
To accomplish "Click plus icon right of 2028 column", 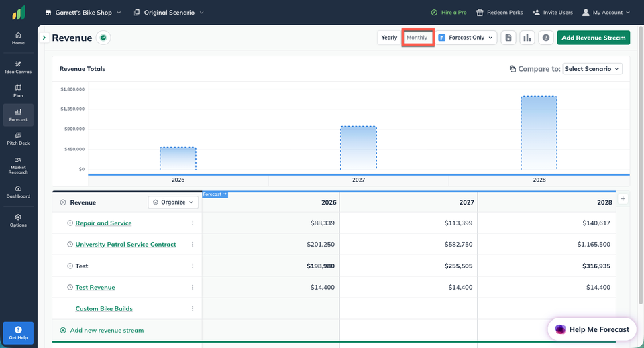I will click(x=623, y=199).
